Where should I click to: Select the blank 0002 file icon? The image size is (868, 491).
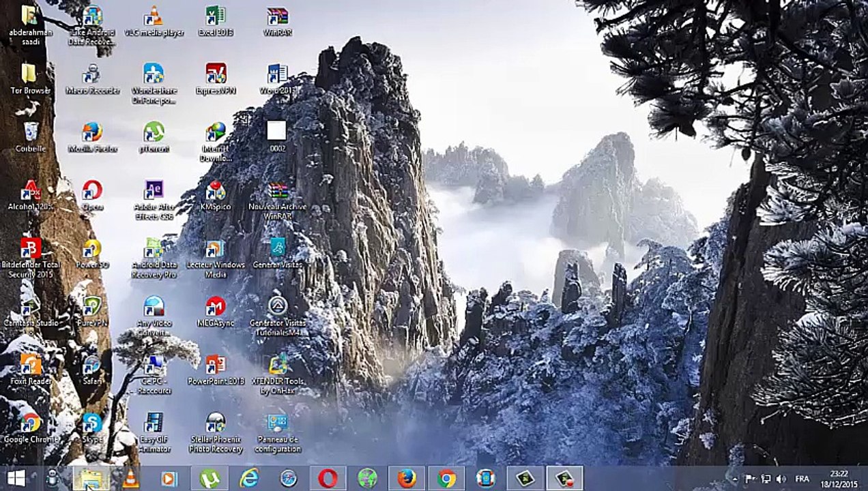click(277, 136)
